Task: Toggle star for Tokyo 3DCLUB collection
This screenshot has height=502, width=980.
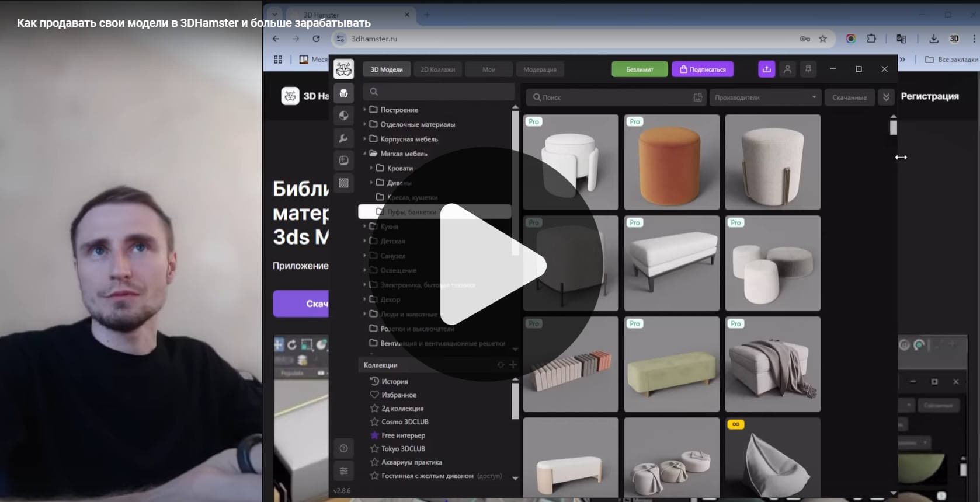Action: coord(374,448)
